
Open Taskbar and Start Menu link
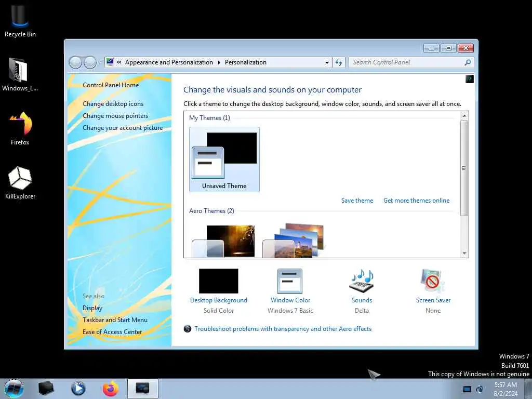click(115, 320)
